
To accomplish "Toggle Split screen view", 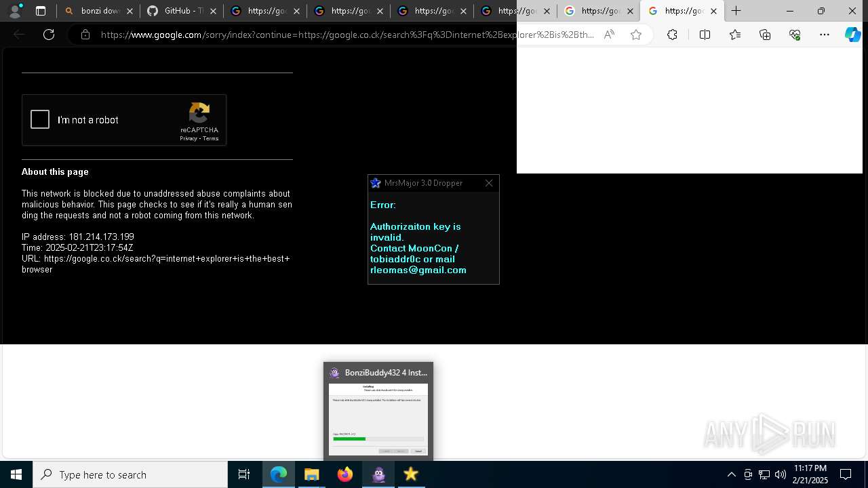I will pos(705,35).
